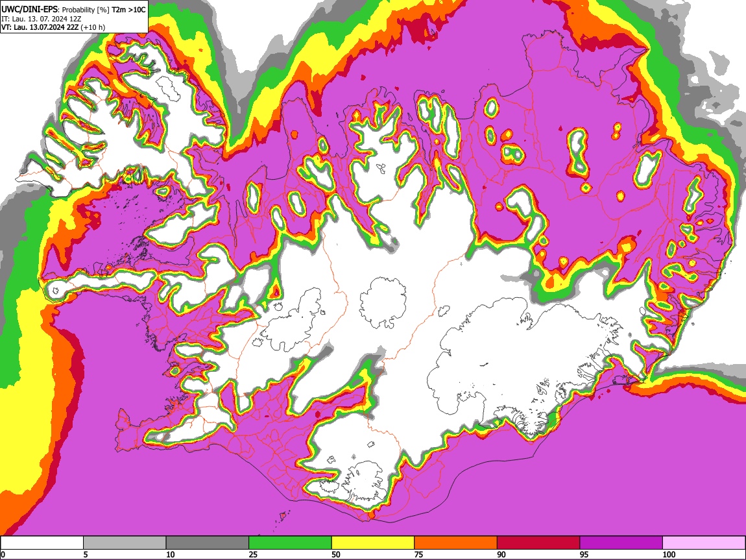The height and width of the screenshot is (560, 746).
Task: Click the 'VT: Lau. 13.07.2024 22Z' line
Action: 40,27
